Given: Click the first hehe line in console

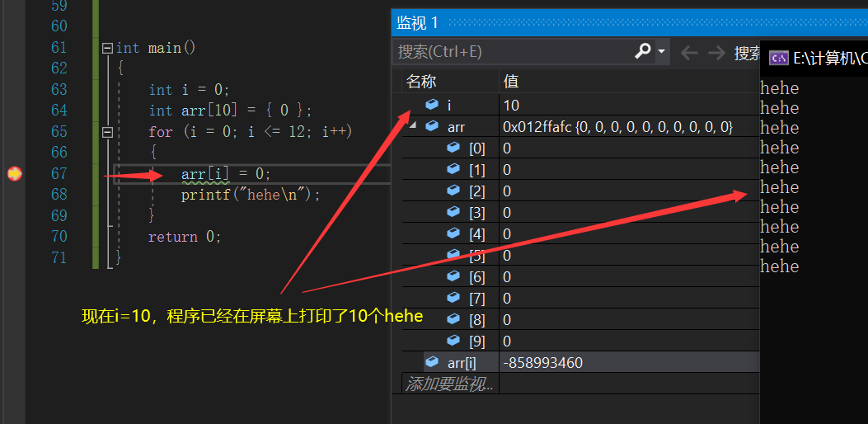Looking at the screenshot, I should [x=780, y=88].
